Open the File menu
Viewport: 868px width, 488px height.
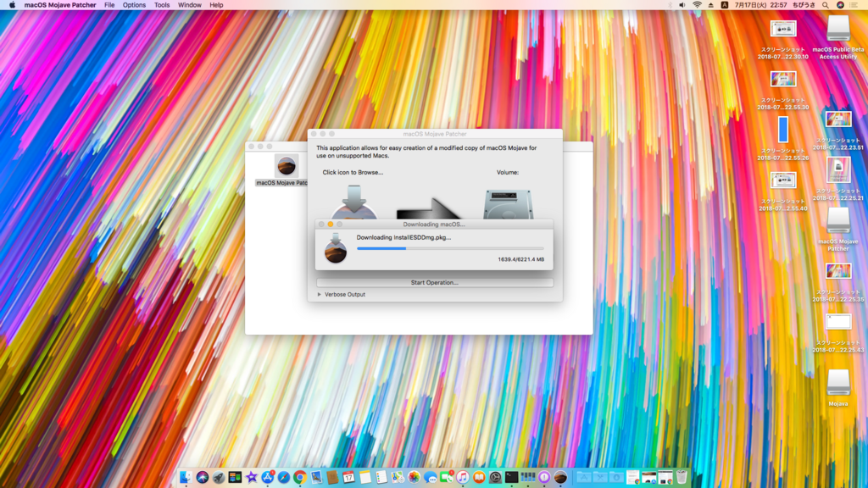[x=109, y=5]
